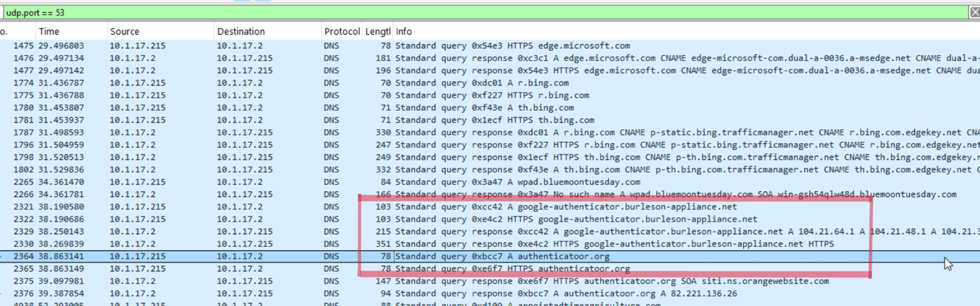980x306 pixels.
Task: Click length value 247 in packet 1796
Action: tap(382, 145)
